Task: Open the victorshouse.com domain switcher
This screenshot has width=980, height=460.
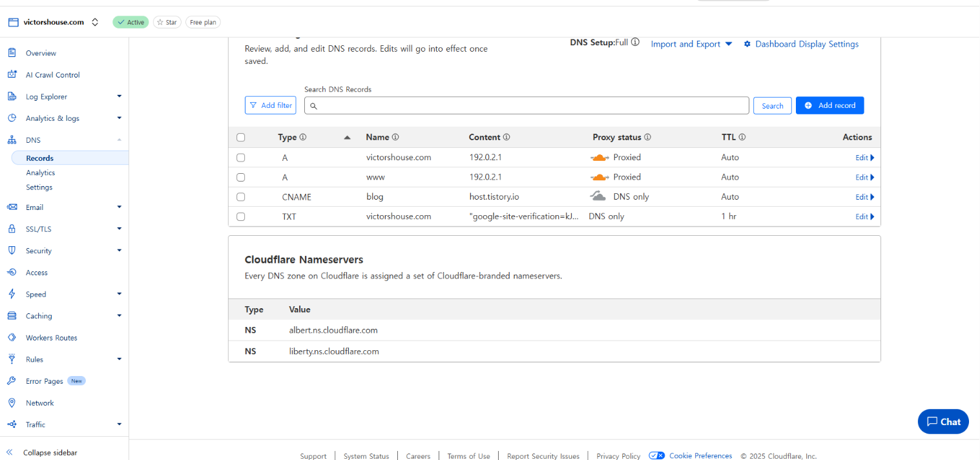Action: click(x=95, y=21)
